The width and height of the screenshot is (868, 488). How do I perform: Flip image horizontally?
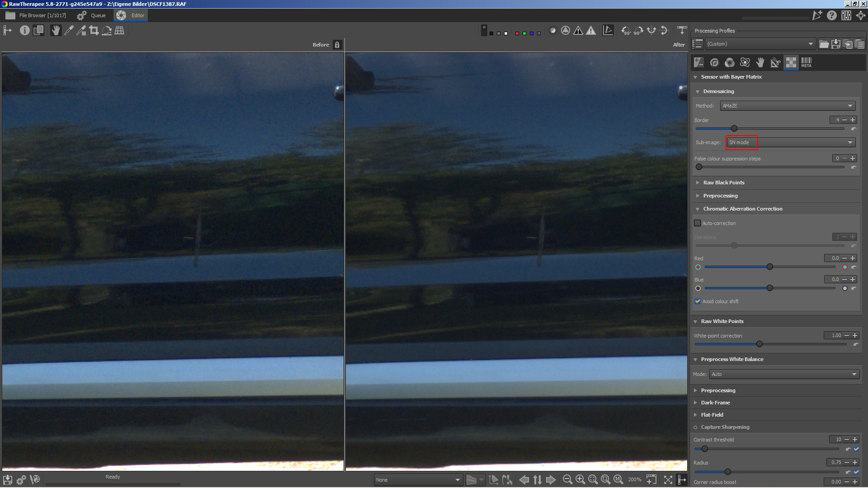[651, 30]
